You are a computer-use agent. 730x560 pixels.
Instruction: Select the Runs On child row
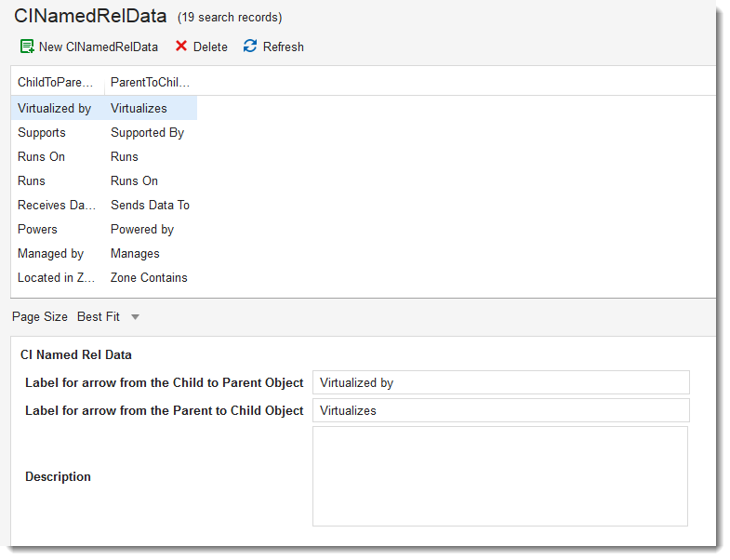(104, 157)
